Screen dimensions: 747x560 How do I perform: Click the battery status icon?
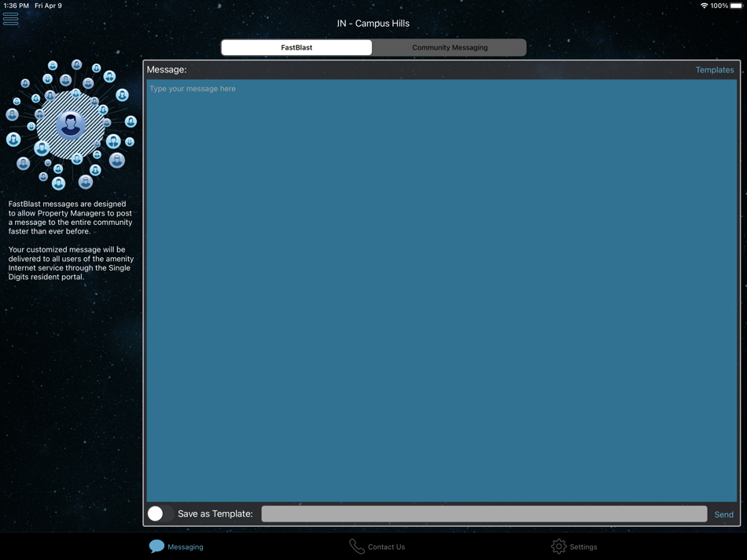click(x=737, y=6)
